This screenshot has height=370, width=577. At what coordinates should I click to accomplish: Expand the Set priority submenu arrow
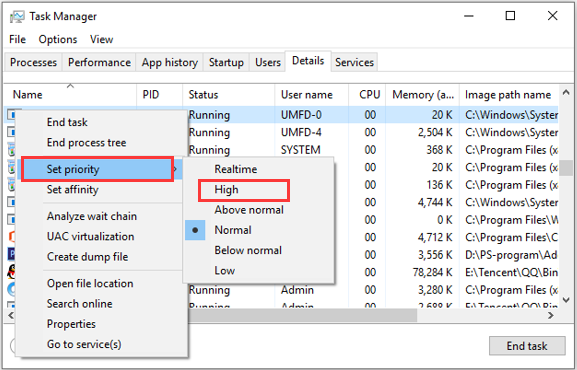click(176, 169)
